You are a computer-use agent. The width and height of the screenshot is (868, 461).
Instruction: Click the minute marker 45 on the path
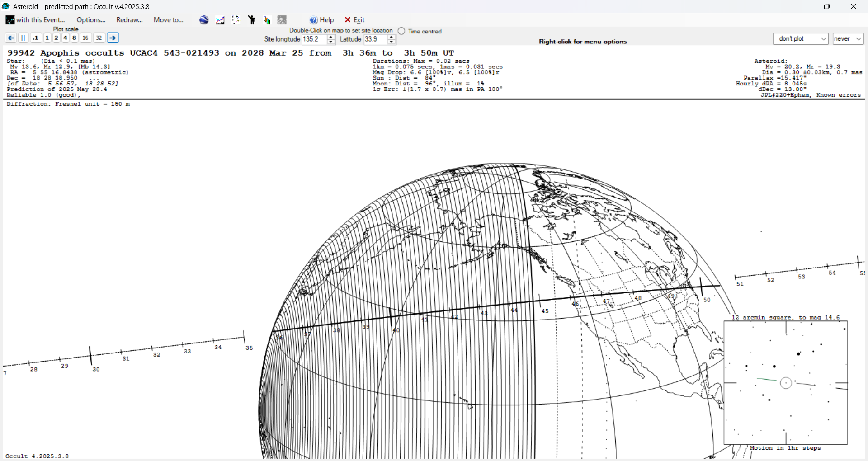pyautogui.click(x=545, y=311)
